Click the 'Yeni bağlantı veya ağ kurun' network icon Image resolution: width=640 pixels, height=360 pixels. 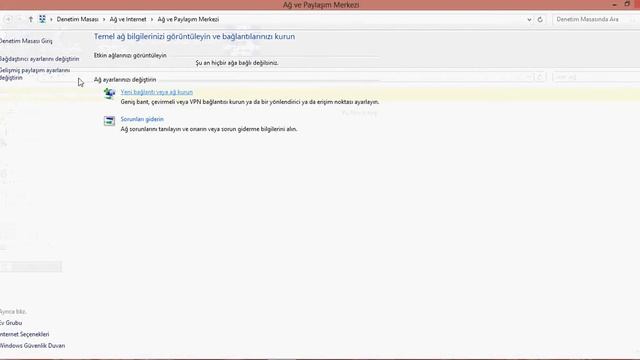109,93
